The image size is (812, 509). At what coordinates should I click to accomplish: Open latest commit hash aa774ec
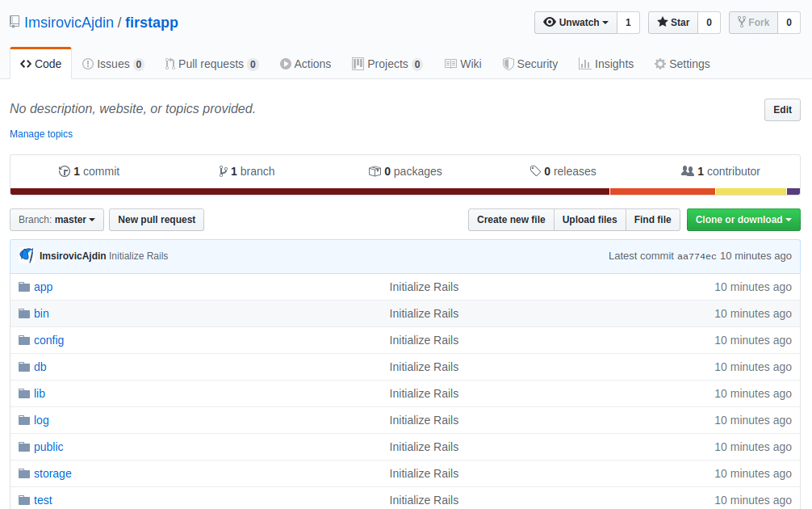[x=697, y=256]
